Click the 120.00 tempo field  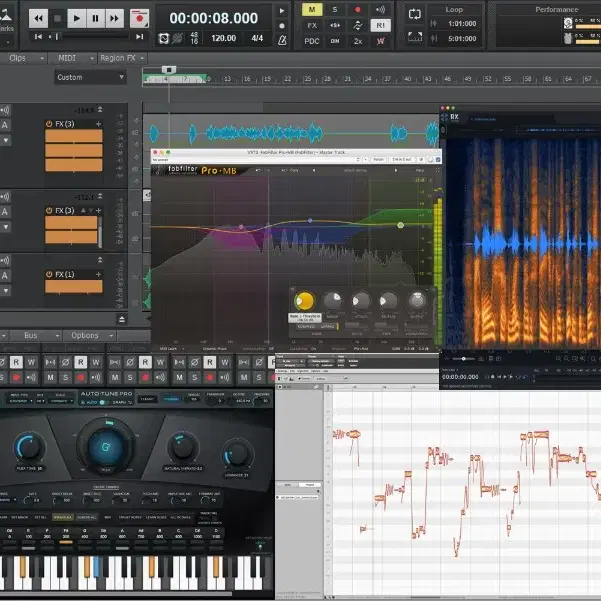coord(223,38)
